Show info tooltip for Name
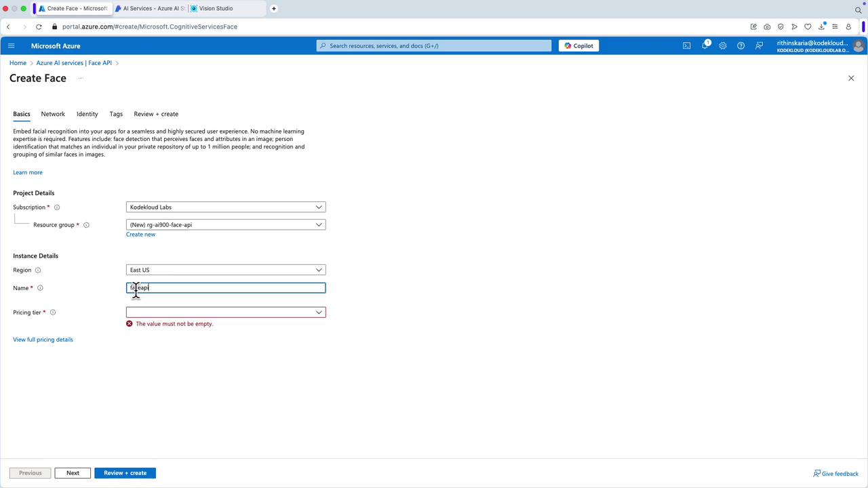The height and width of the screenshot is (488, 868). [x=40, y=288]
